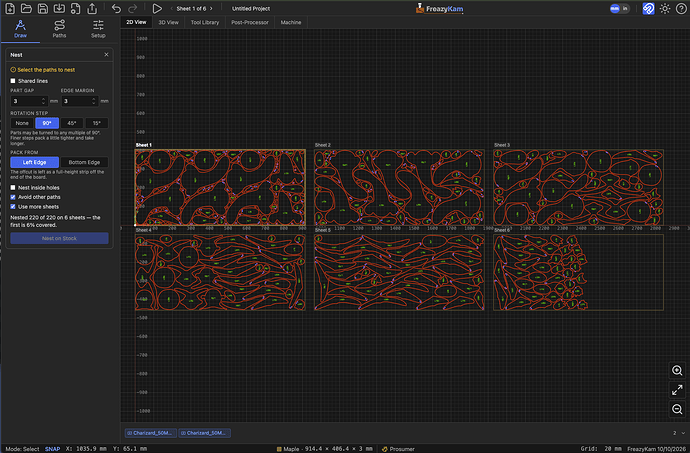690x453 pixels.
Task: Switch to the 3D View tab
Action: [169, 22]
